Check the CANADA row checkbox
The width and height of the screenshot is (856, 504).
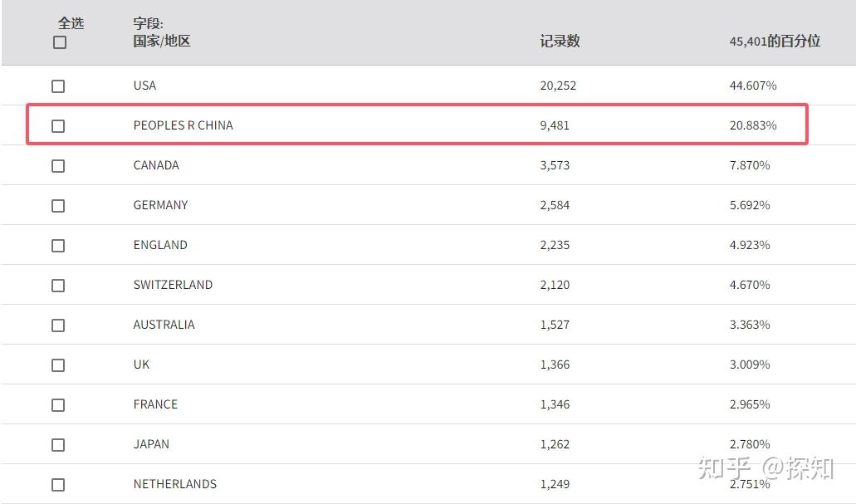[x=58, y=166]
